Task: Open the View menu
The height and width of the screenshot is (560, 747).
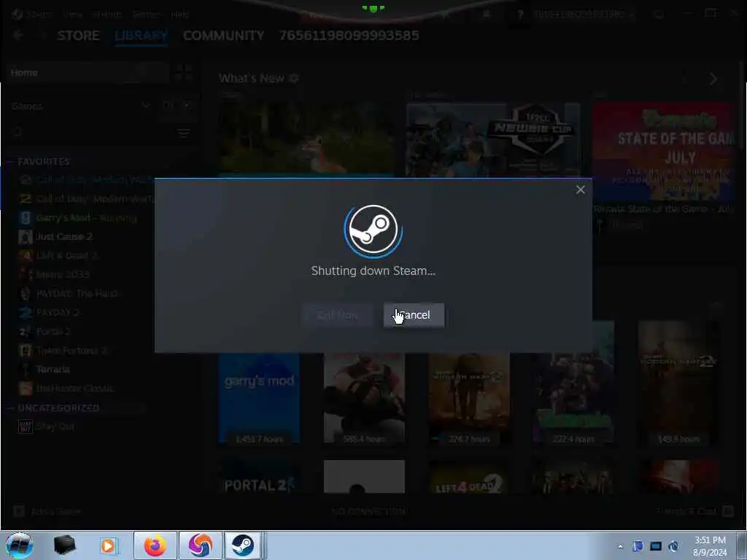Action: click(x=72, y=15)
